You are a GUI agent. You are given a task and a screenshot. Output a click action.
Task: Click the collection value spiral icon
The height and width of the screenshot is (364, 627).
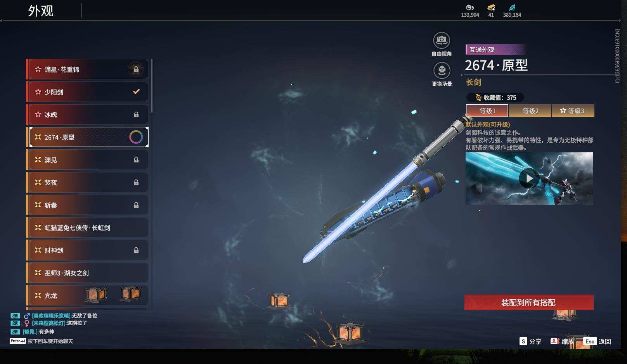(478, 98)
